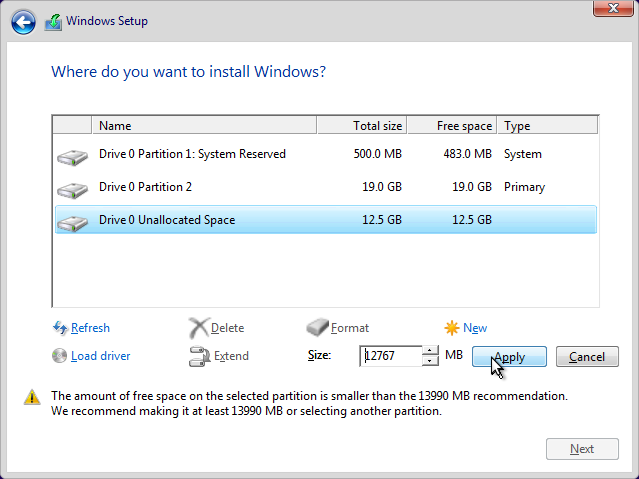Click the New star icon
The height and width of the screenshot is (479, 639).
[452, 328]
